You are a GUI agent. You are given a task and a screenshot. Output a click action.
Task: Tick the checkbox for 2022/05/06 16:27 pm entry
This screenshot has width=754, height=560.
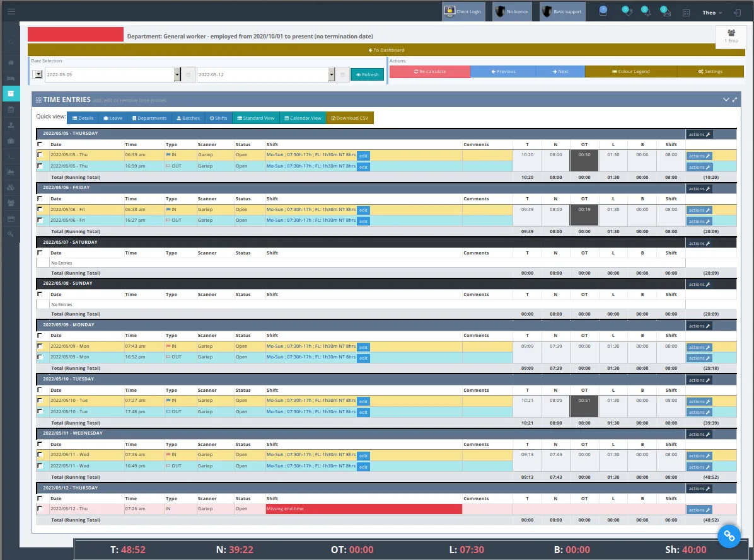(x=40, y=220)
